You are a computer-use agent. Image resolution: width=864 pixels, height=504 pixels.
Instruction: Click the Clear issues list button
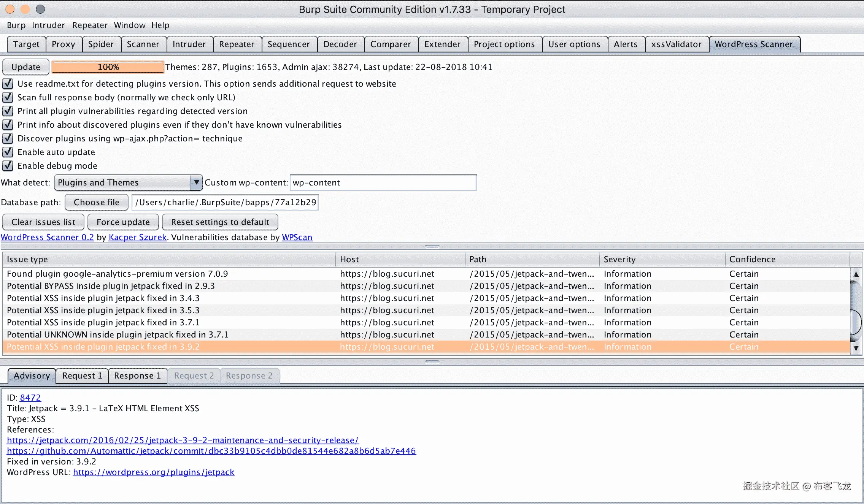tap(43, 222)
